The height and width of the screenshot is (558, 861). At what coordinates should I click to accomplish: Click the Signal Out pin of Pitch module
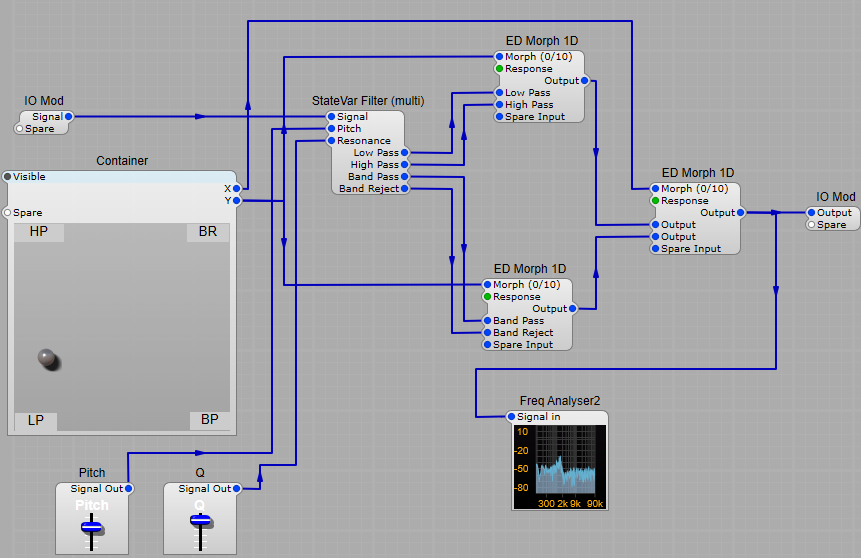(130, 489)
